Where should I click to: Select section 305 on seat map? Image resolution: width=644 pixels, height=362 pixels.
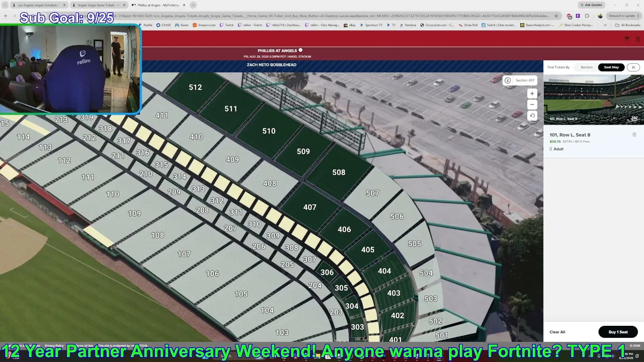tap(341, 288)
